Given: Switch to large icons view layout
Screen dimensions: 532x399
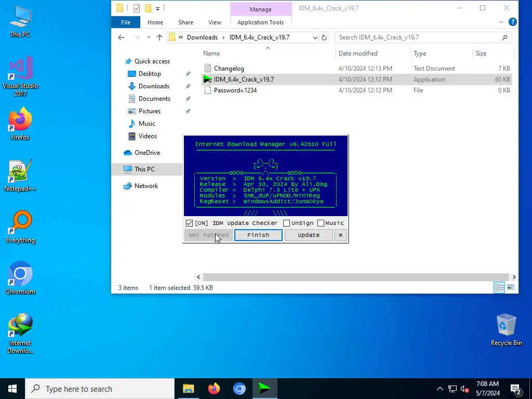Looking at the screenshot, I should pos(511,287).
